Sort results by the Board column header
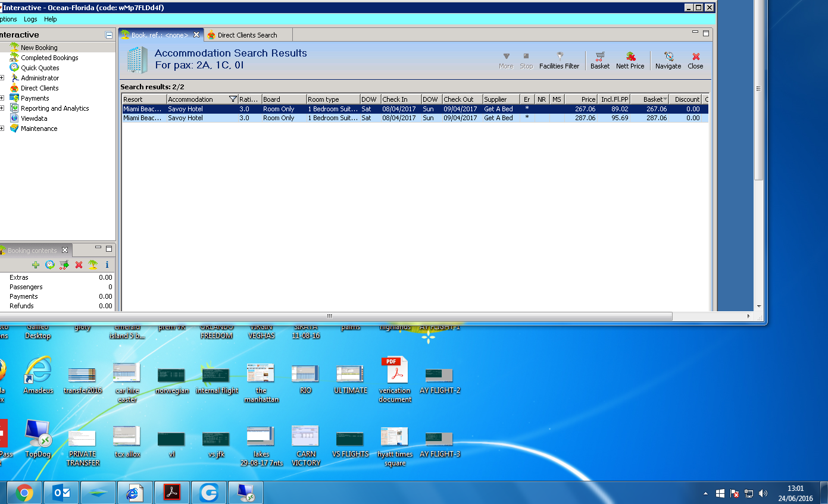 click(284, 99)
